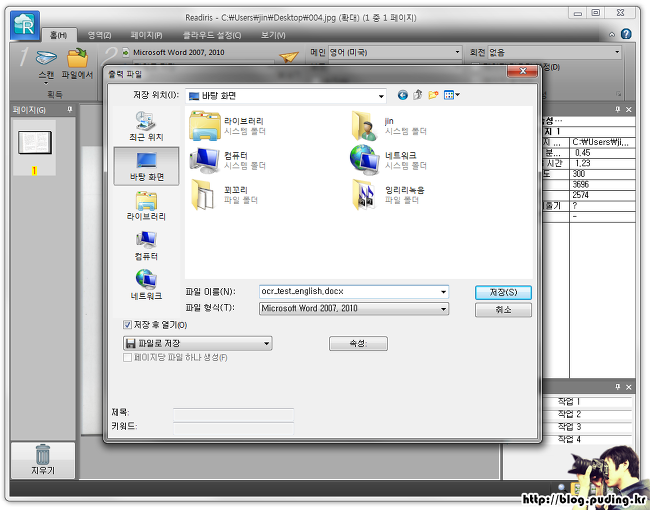The width and height of the screenshot is (650, 510).
Task: Open the Save as file (파일로 저장) dropdown
Action: point(198,343)
